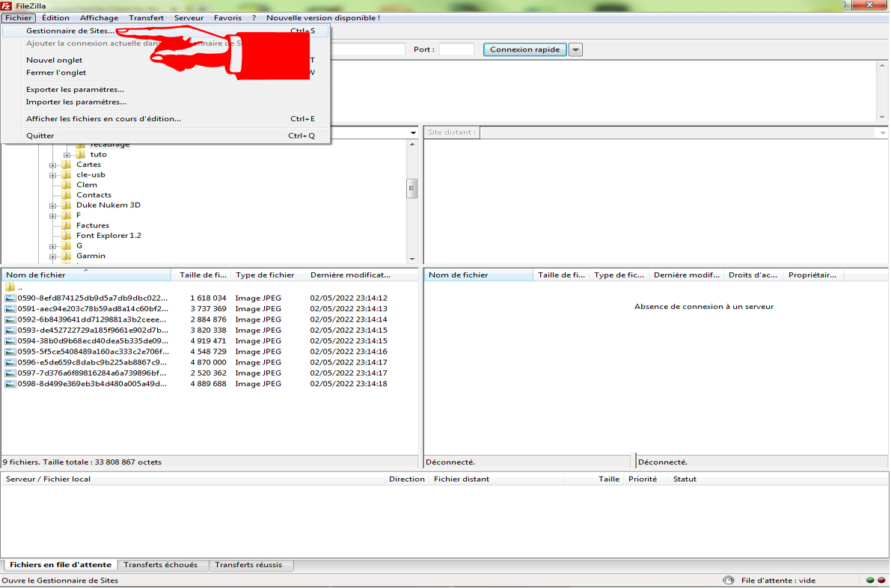Click the JPEG icon of file 0595-5f5ce5408489...
The width and height of the screenshot is (891, 588).
10,352
